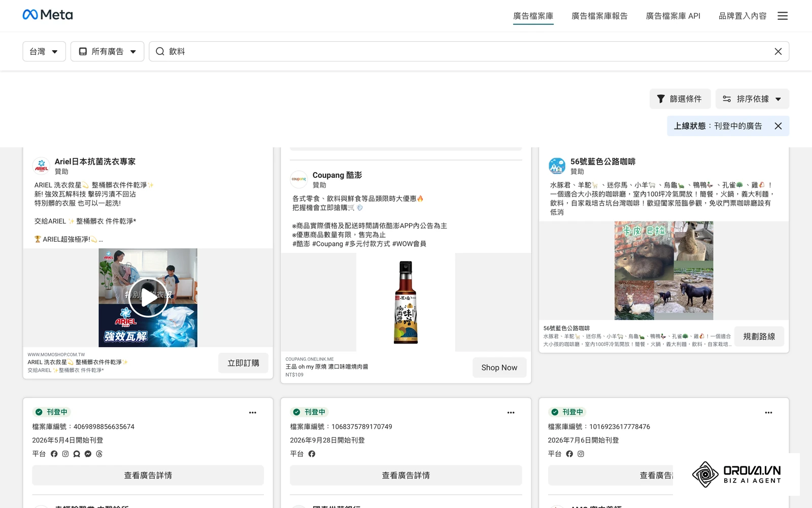Image resolution: width=812 pixels, height=508 pixels.
Task: Click the Messenger icon in the Ariel ad
Action: pos(88,454)
